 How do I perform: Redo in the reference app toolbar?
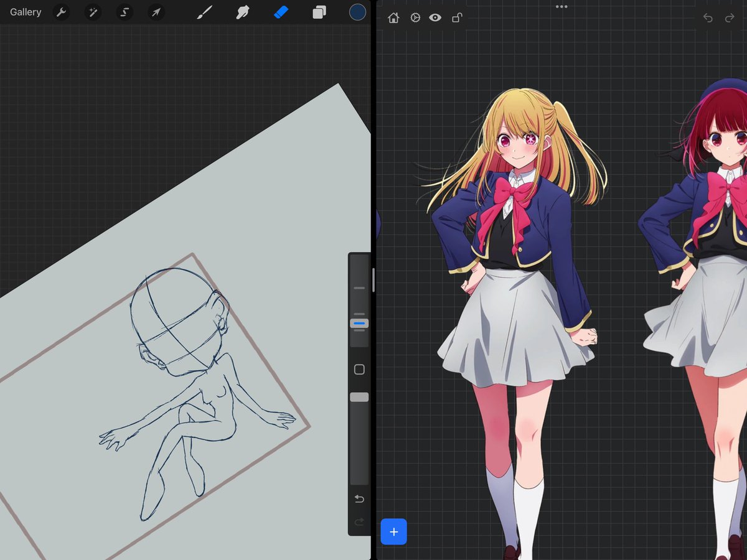[730, 18]
